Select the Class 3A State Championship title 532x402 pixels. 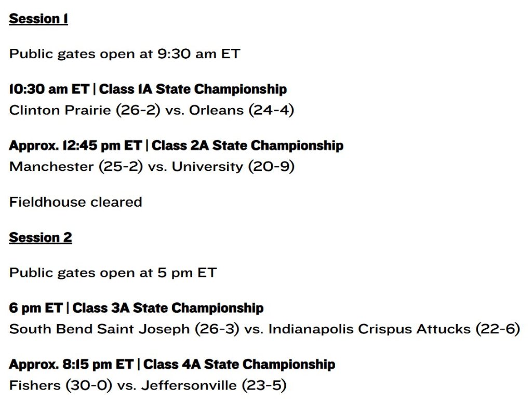point(168,308)
